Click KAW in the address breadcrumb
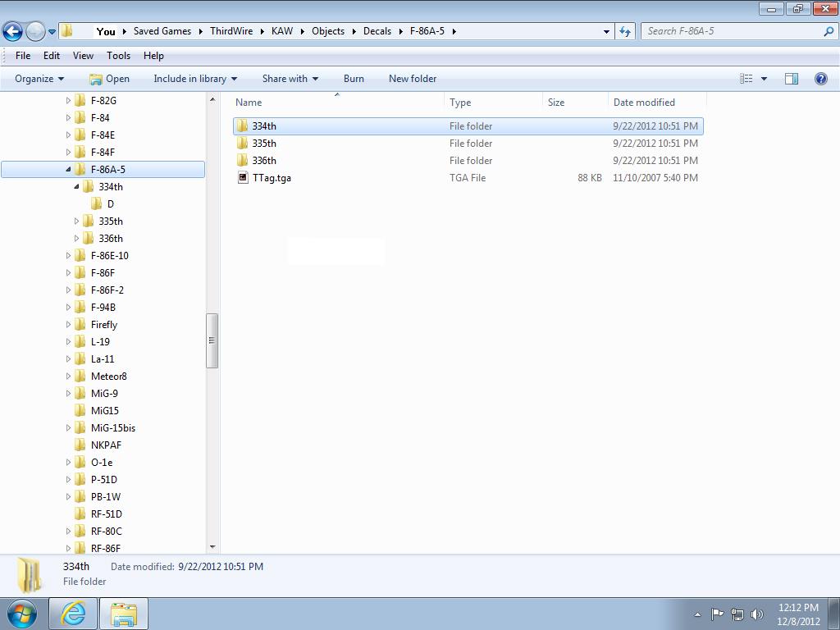Screen dimensions: 840x630 pyautogui.click(x=282, y=31)
